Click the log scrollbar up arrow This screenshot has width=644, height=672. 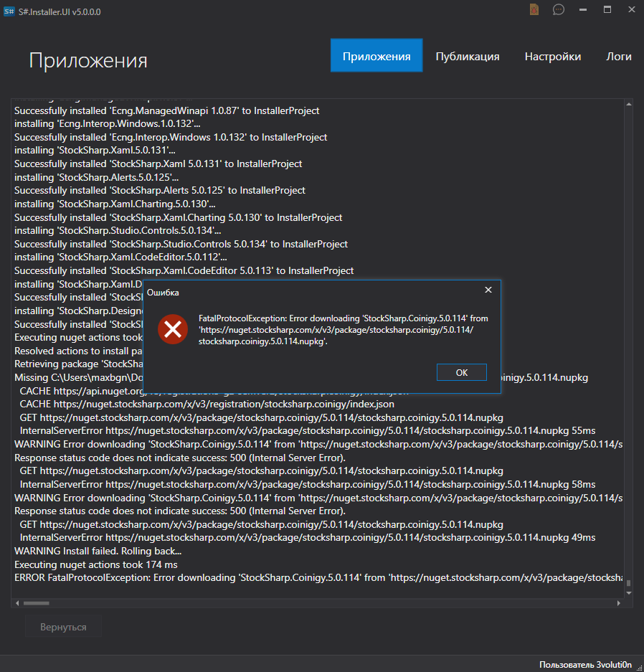(628, 104)
